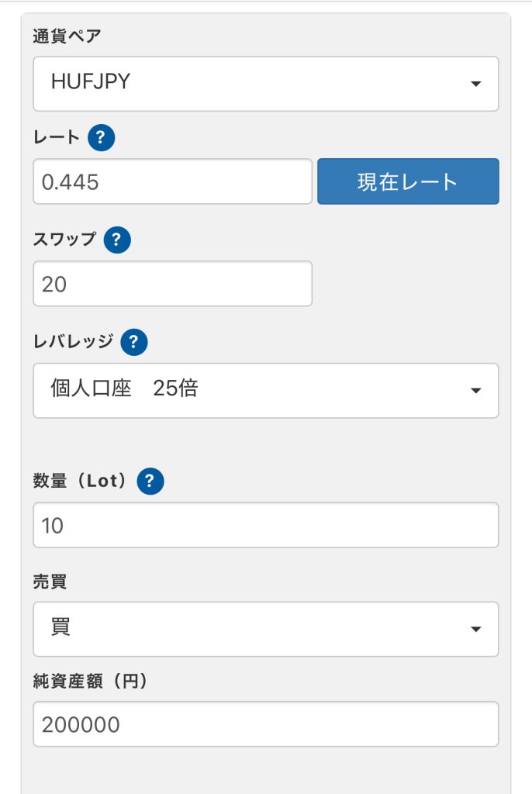
Task: Click the arrow on the leverage selector
Action: point(475,391)
